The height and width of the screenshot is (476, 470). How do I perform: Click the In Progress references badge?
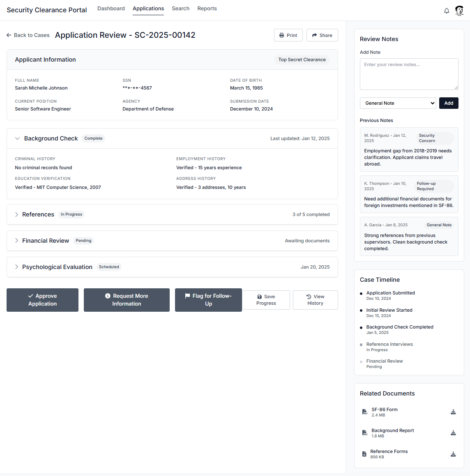tap(71, 214)
